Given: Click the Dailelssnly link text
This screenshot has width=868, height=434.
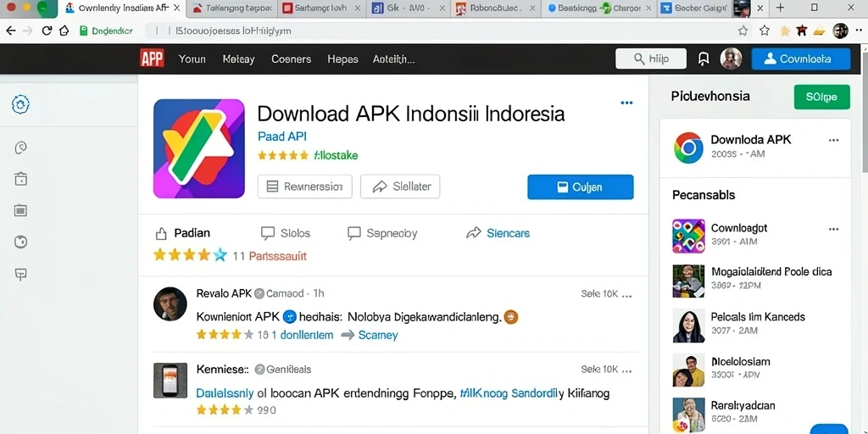Looking at the screenshot, I should click(x=225, y=393).
